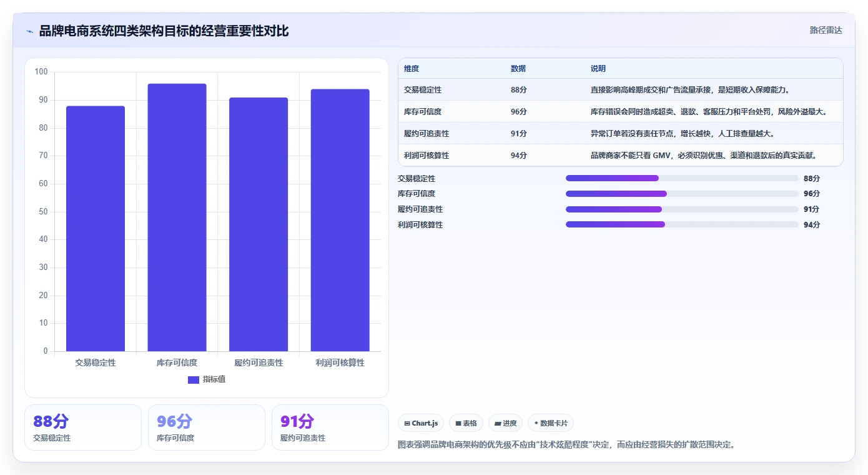Click the 履约可追责性 progress bar
The image size is (868, 475).
[x=682, y=209]
